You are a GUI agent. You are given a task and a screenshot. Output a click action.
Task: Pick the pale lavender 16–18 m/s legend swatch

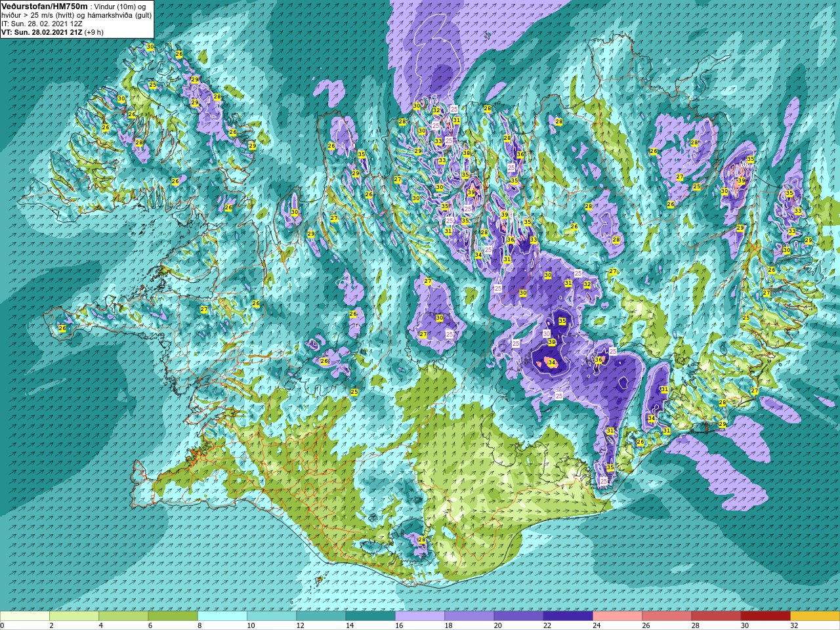click(x=420, y=616)
